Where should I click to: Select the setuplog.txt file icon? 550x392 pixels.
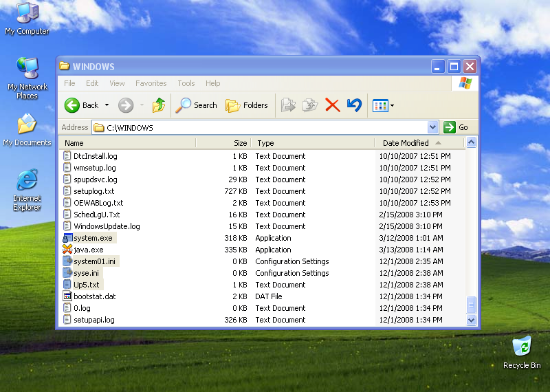67,191
